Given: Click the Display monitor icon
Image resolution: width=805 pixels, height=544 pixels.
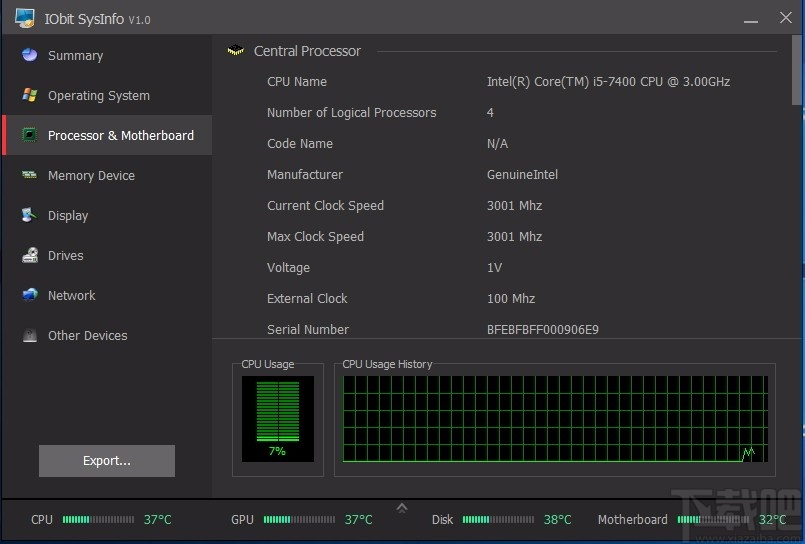Looking at the screenshot, I should [30, 215].
